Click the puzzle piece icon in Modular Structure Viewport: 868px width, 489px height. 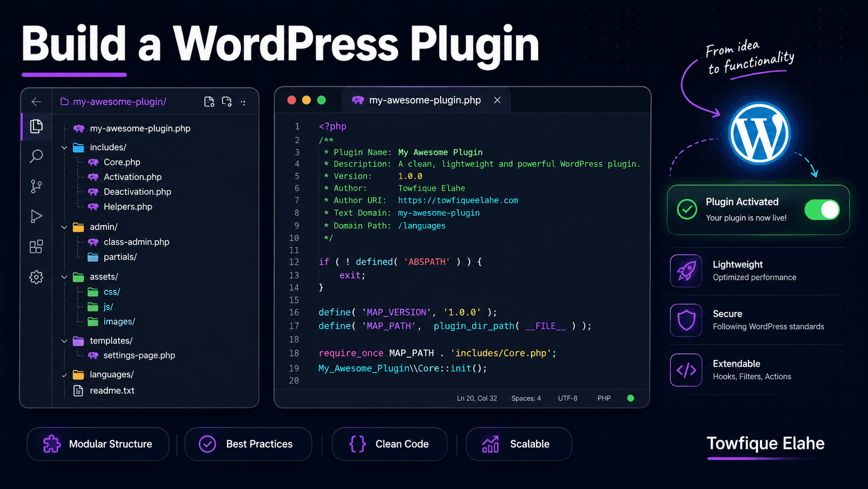(x=52, y=444)
